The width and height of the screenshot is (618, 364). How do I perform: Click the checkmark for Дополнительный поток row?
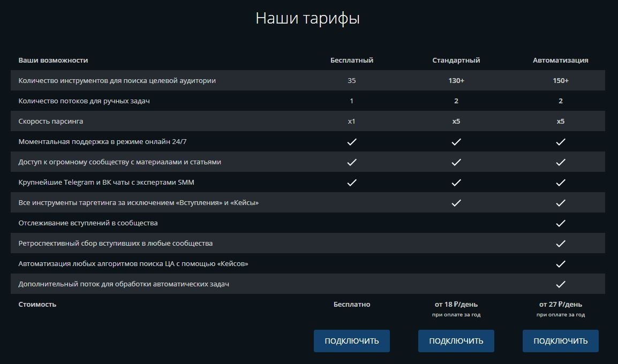(x=560, y=284)
